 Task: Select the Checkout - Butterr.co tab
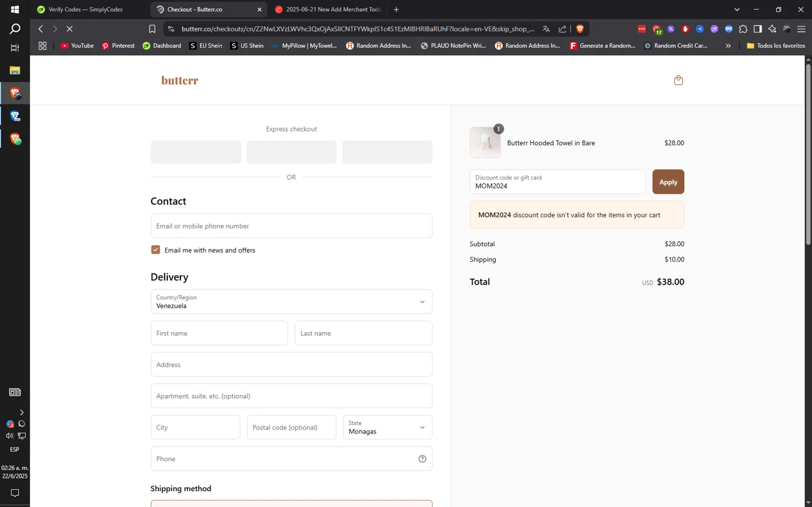point(208,9)
